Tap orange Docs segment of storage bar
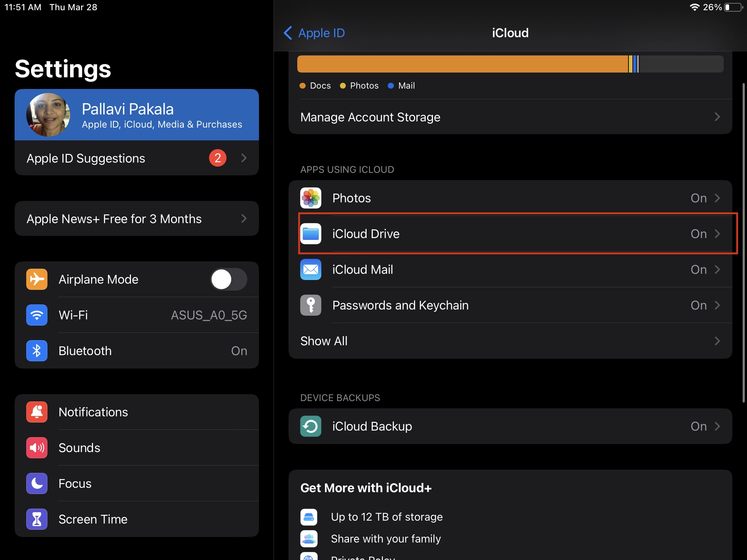The image size is (747, 560). [462, 64]
